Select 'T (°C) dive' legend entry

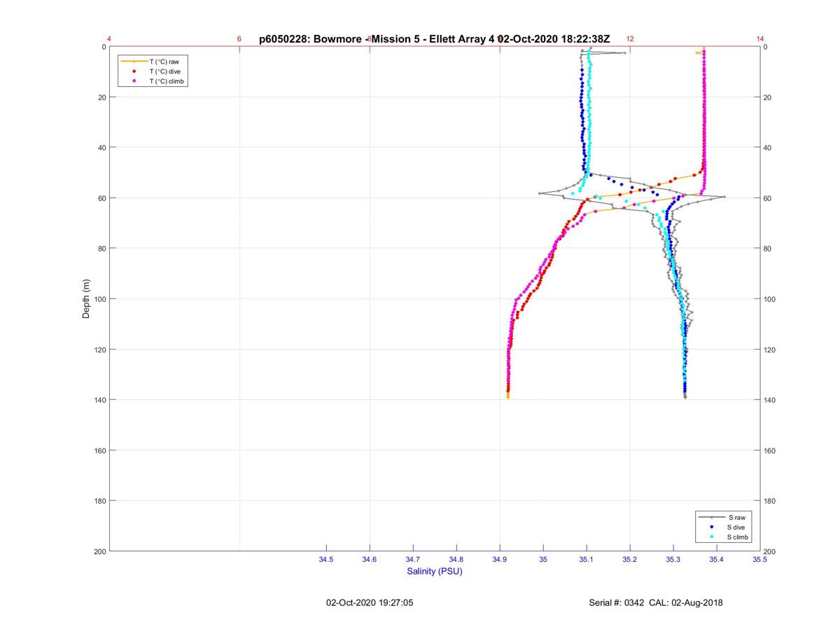[x=164, y=71]
